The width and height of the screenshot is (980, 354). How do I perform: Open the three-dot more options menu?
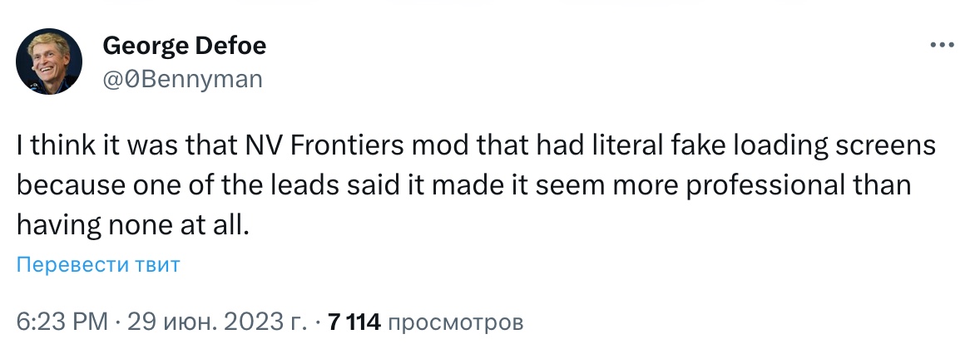[941, 46]
